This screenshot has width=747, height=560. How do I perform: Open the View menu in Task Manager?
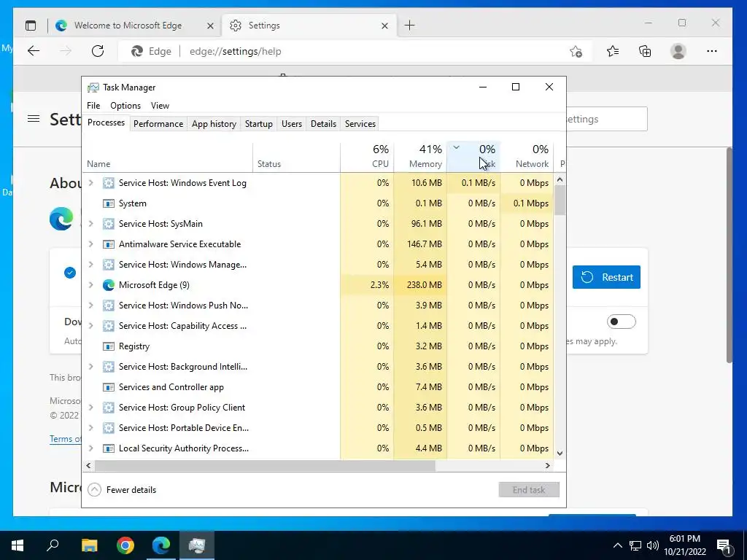tap(160, 106)
